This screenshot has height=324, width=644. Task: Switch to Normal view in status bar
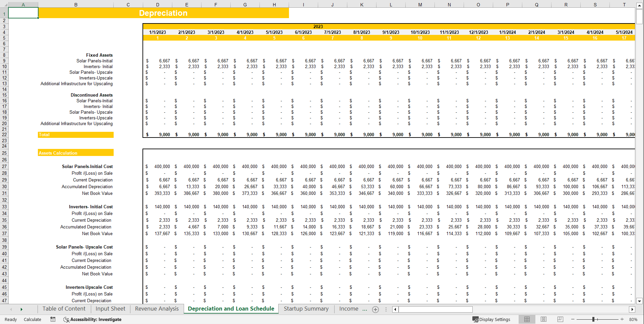tap(527, 319)
